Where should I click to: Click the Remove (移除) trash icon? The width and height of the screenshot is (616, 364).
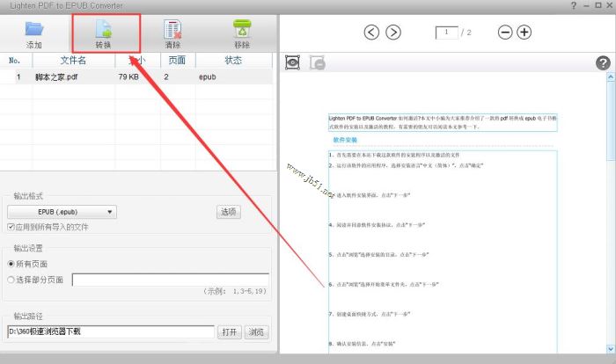[x=242, y=29]
